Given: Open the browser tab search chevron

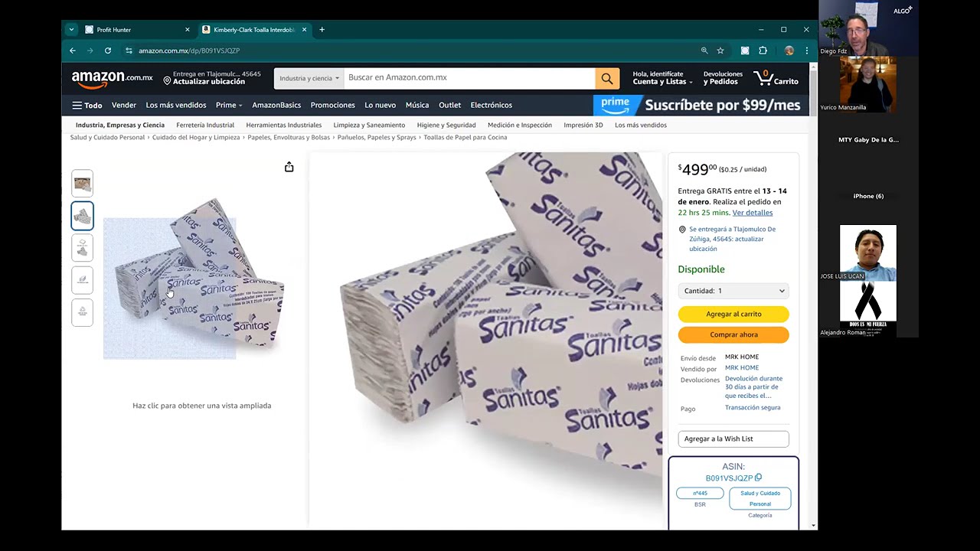Looking at the screenshot, I should click(71, 30).
